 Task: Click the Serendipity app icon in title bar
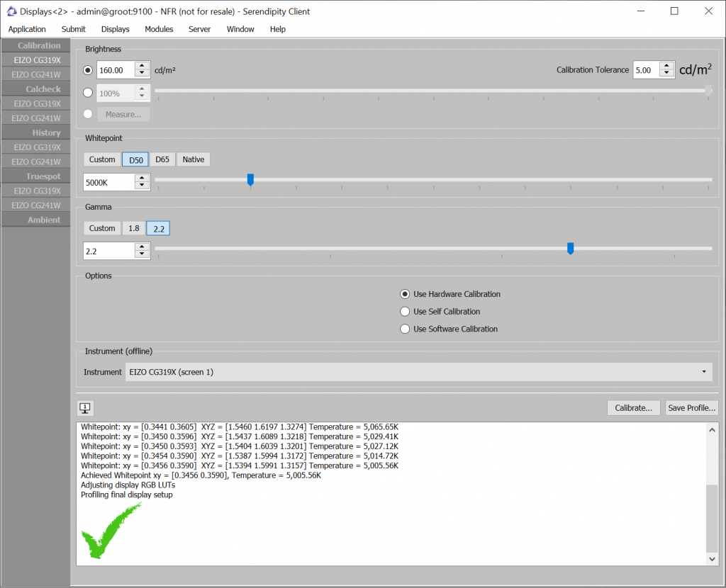coord(10,11)
